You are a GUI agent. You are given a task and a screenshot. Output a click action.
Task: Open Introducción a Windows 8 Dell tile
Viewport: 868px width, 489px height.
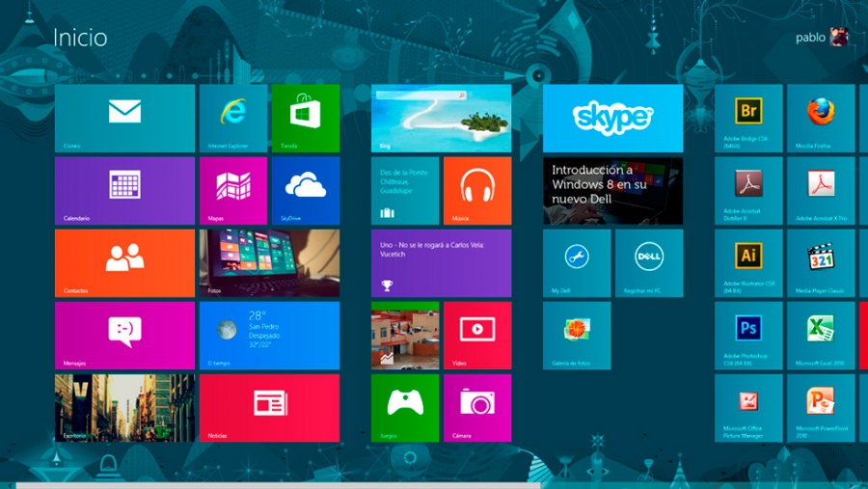(x=612, y=191)
